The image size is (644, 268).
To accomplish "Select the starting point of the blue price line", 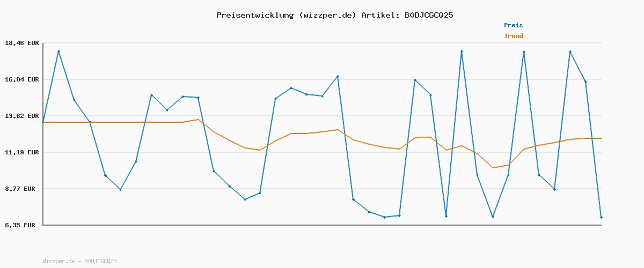I will point(43,122).
